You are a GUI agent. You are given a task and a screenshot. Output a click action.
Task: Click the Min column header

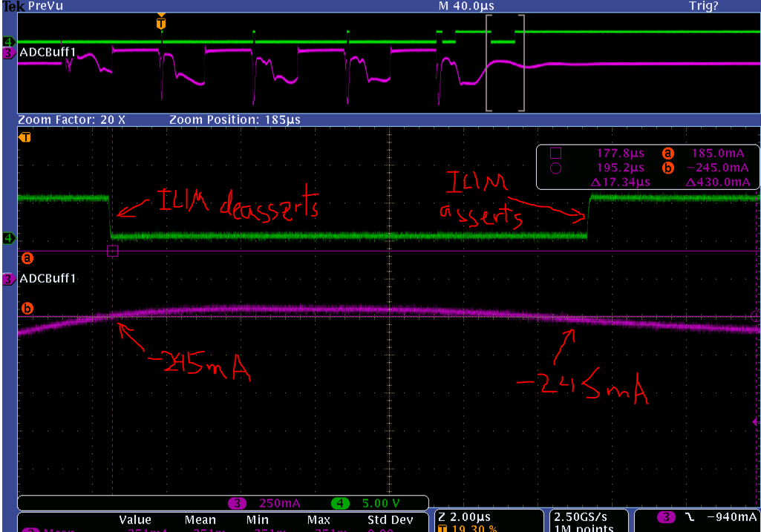point(257,520)
